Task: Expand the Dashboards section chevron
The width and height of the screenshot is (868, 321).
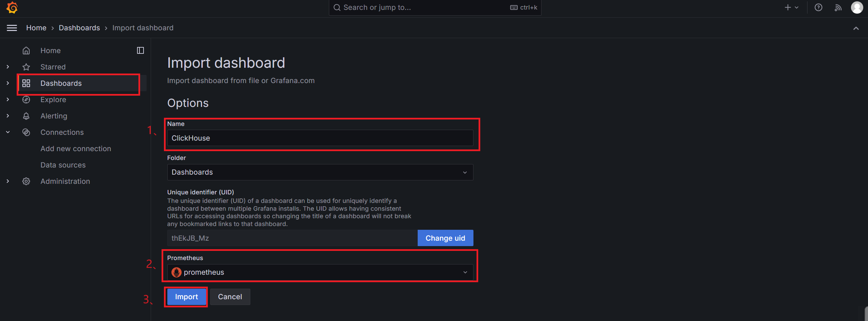Action: pos(8,83)
